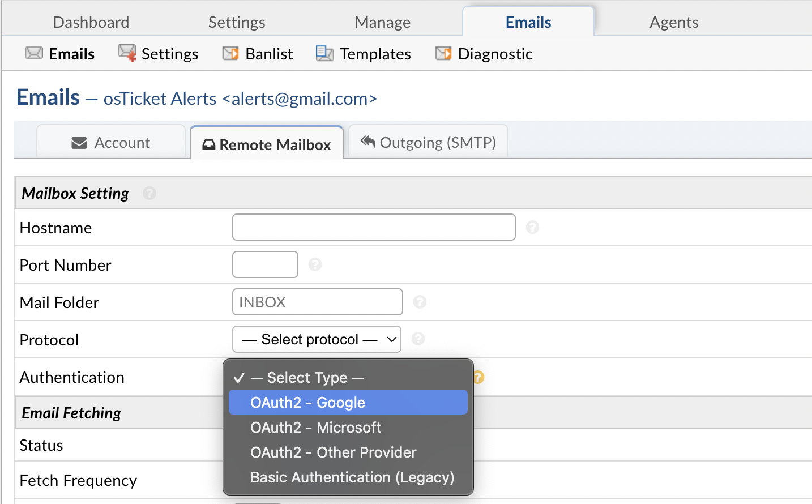Show the Mailbox Setting section help
The image size is (812, 504).
pyautogui.click(x=149, y=193)
